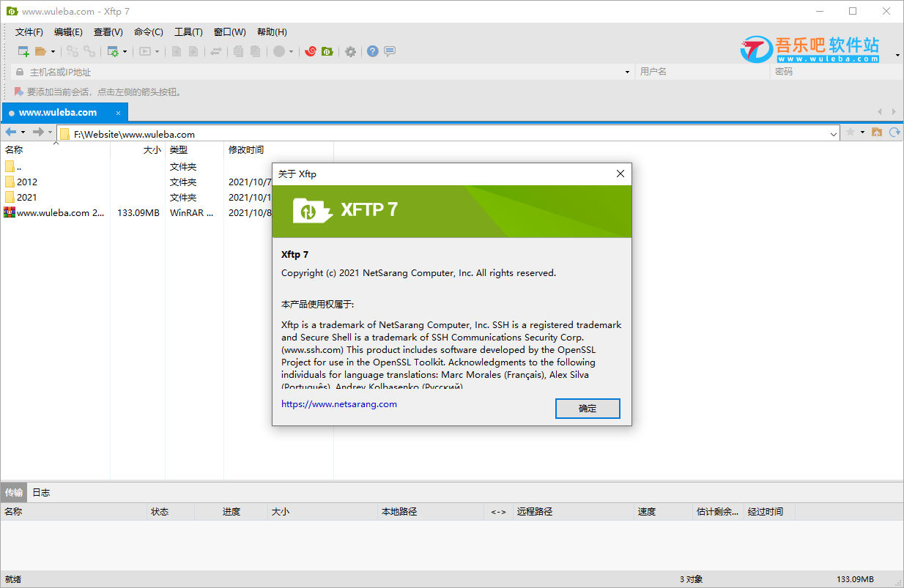Sort files by the 类型 column header

click(x=194, y=149)
